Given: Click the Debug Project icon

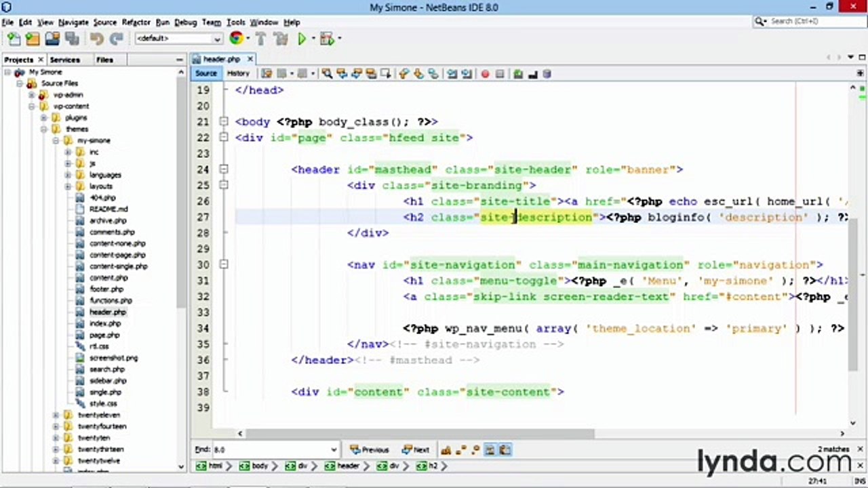Looking at the screenshot, I should pyautogui.click(x=328, y=39).
